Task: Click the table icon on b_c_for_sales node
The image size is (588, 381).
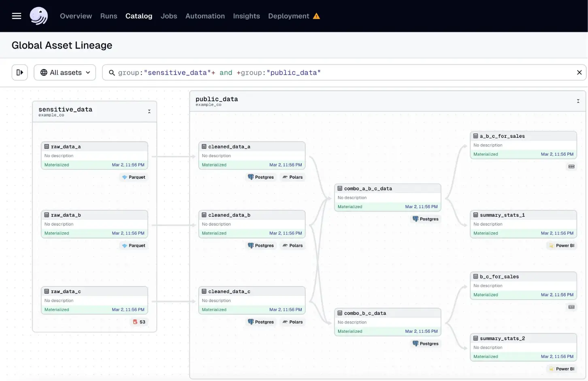Action: [476, 277]
